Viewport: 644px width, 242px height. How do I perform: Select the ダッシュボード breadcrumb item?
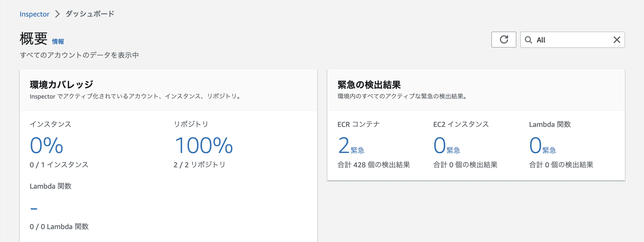(89, 13)
